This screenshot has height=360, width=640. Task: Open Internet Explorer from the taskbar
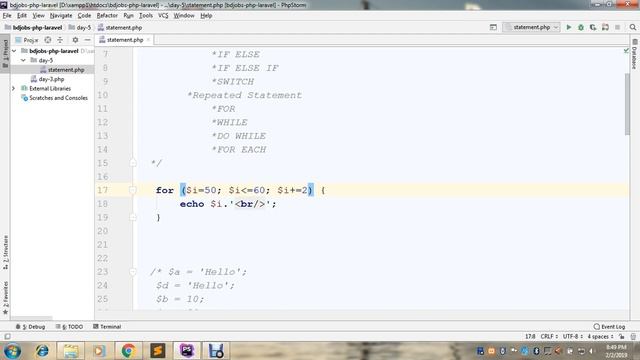coord(42,351)
